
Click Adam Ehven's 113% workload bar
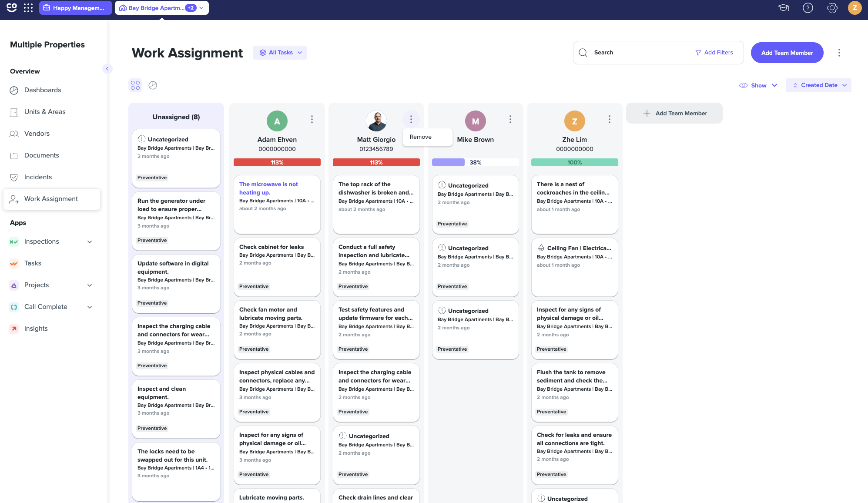coord(277,162)
